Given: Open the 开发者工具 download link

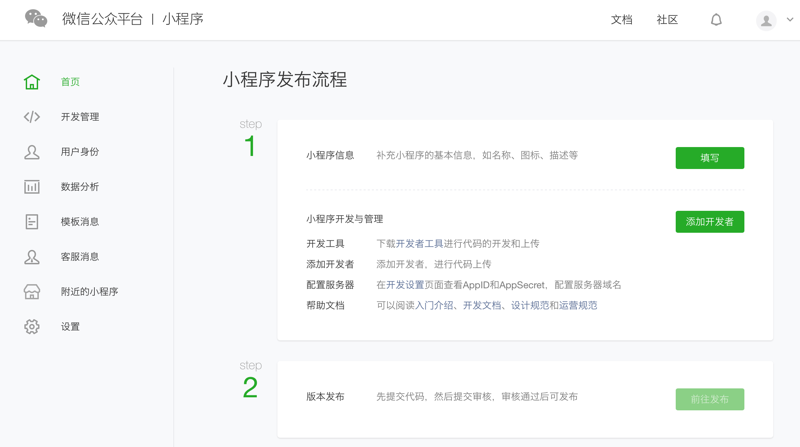Looking at the screenshot, I should click(419, 244).
